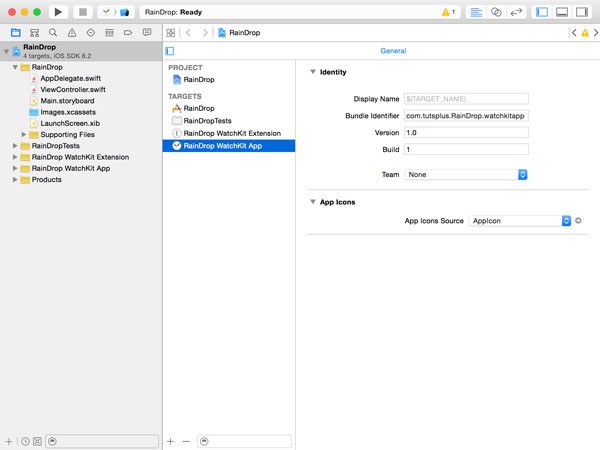Hide the project and targets list

click(x=170, y=51)
